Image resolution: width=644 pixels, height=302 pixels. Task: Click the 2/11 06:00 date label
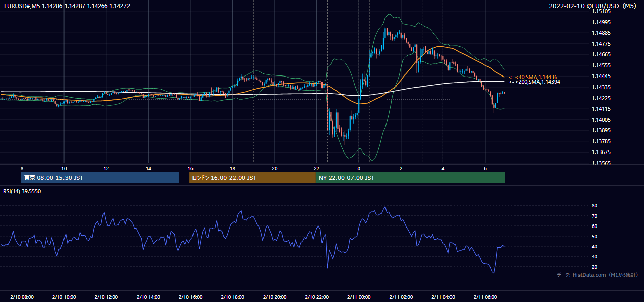[x=485, y=297]
